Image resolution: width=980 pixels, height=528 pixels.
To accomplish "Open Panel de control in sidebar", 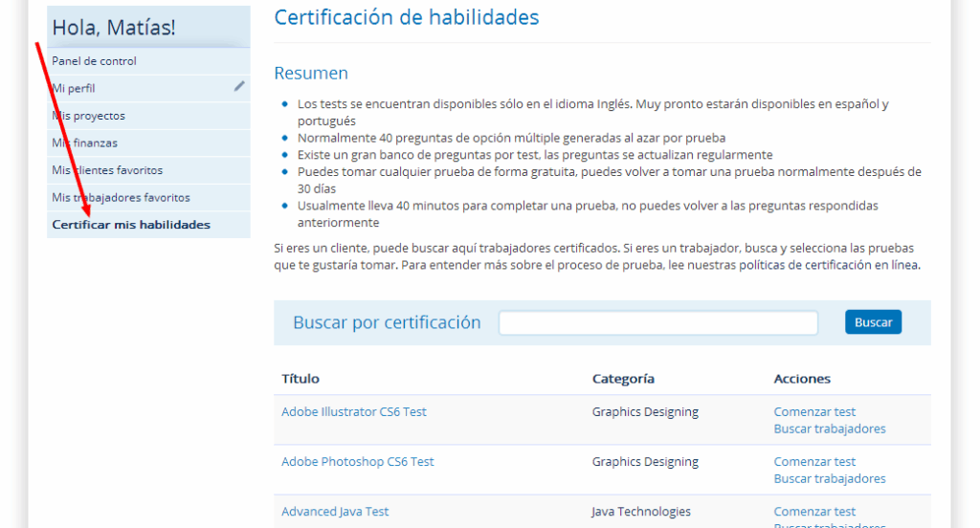I will point(94,61).
